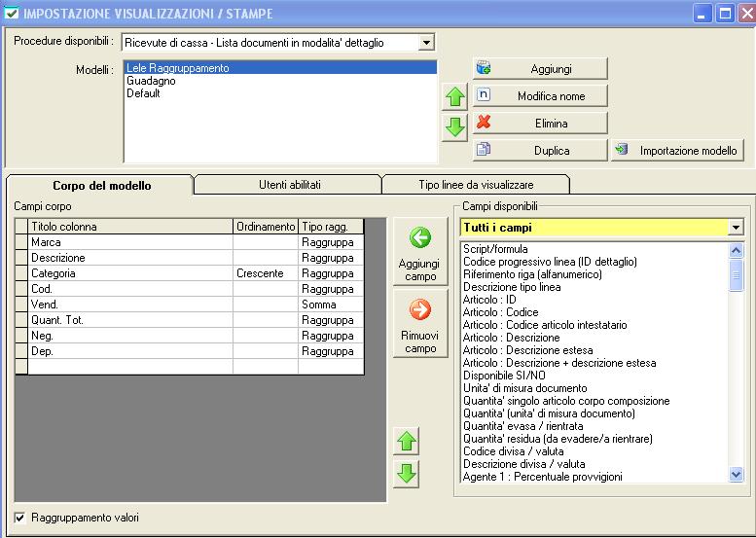Open Tutti i campi dropdown
This screenshot has width=756, height=538.
click(x=736, y=227)
